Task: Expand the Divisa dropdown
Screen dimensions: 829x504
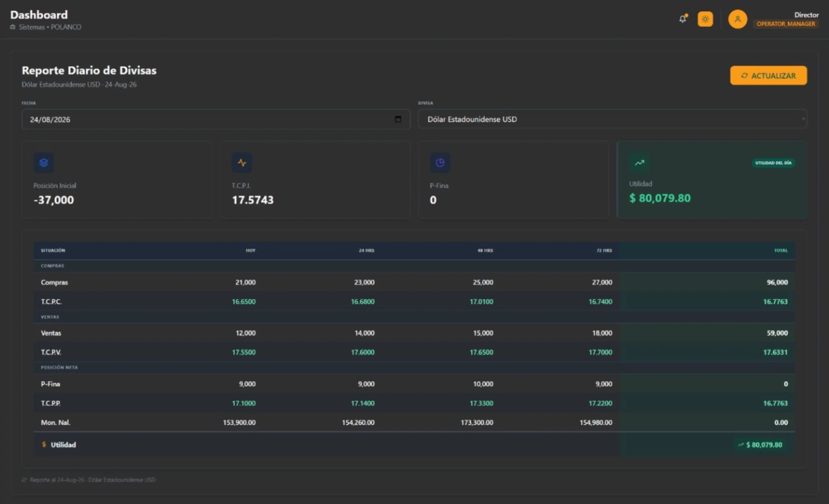Action: click(612, 119)
